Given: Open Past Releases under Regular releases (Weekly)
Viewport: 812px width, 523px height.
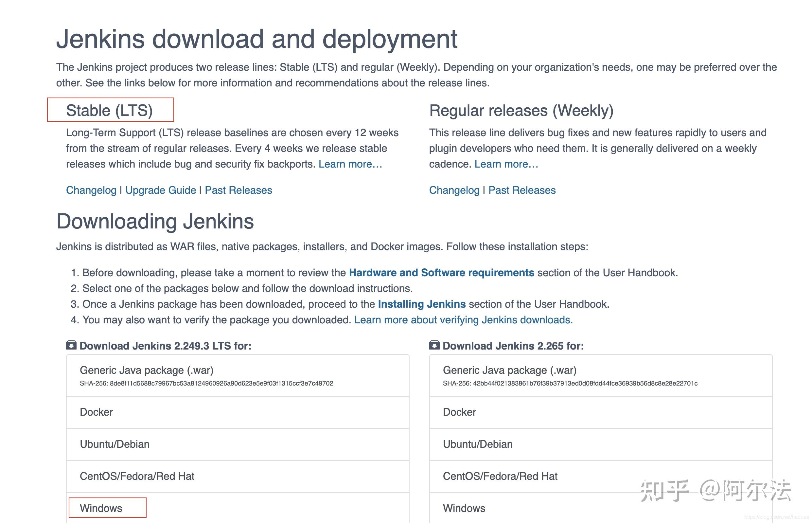Looking at the screenshot, I should [522, 190].
